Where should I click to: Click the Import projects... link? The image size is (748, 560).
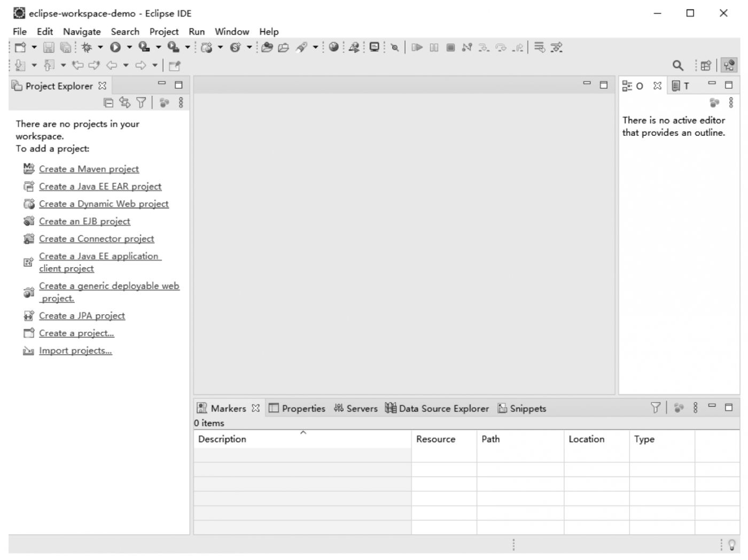75,351
